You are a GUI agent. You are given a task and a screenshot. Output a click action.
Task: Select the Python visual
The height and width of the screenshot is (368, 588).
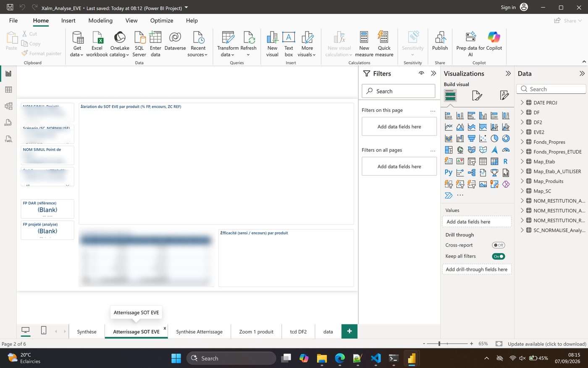click(449, 172)
